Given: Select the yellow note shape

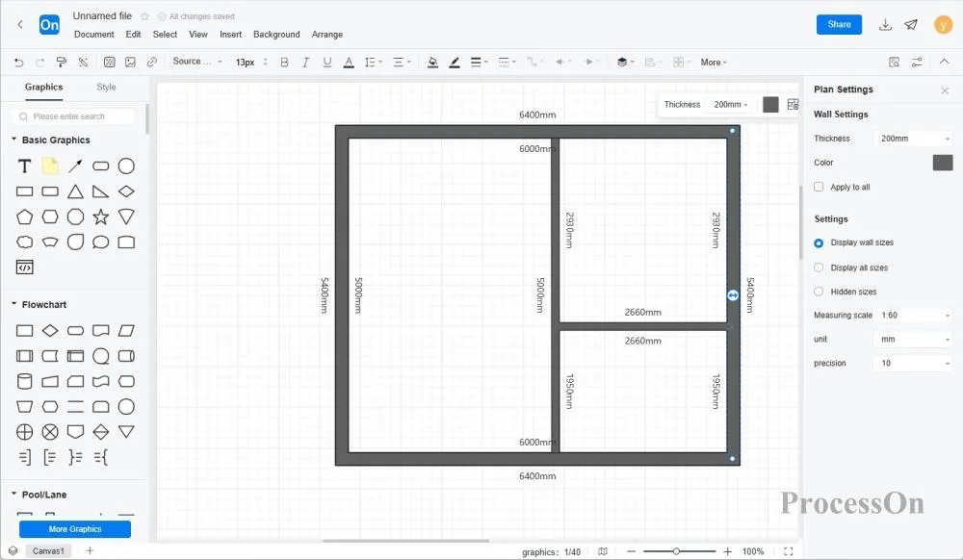Looking at the screenshot, I should click(50, 165).
